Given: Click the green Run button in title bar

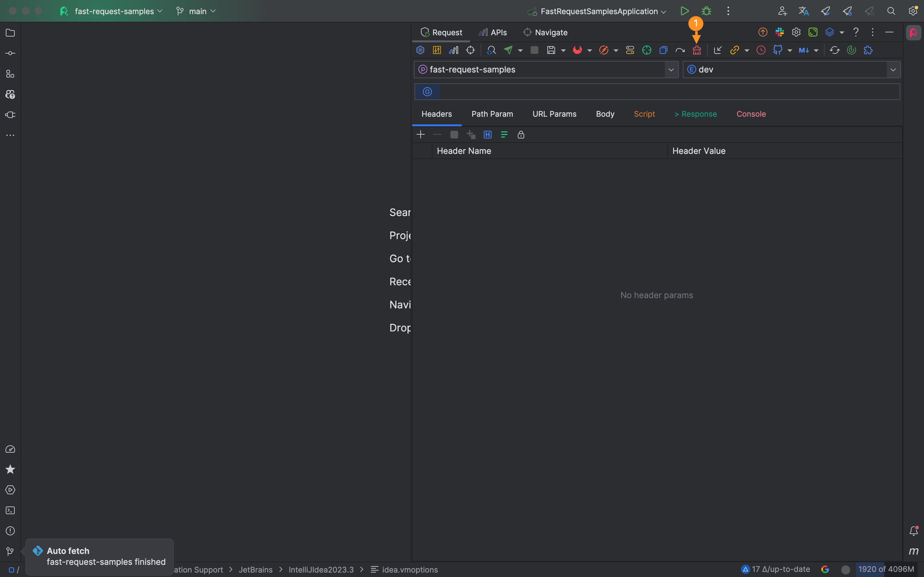Looking at the screenshot, I should [x=684, y=11].
